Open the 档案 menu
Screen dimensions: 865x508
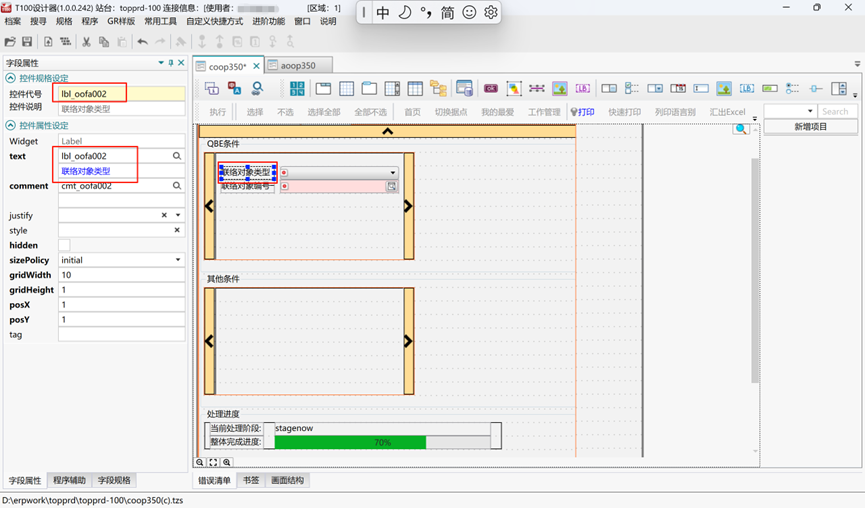(13, 21)
